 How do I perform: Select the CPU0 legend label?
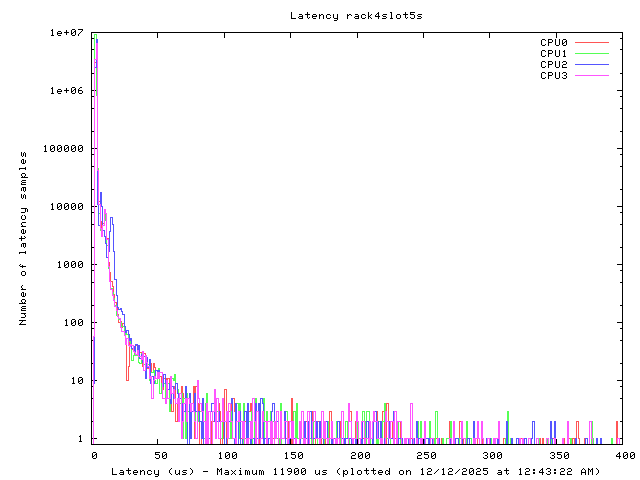click(x=553, y=43)
